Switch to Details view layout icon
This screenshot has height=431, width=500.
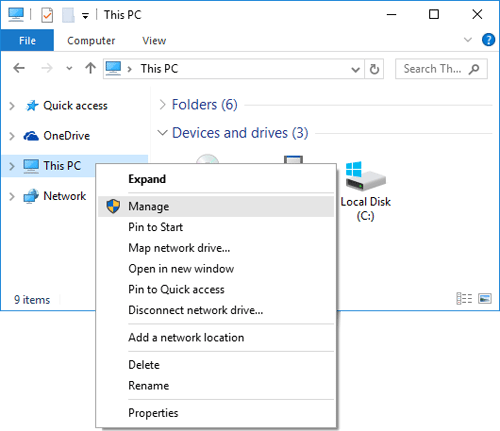tap(464, 299)
